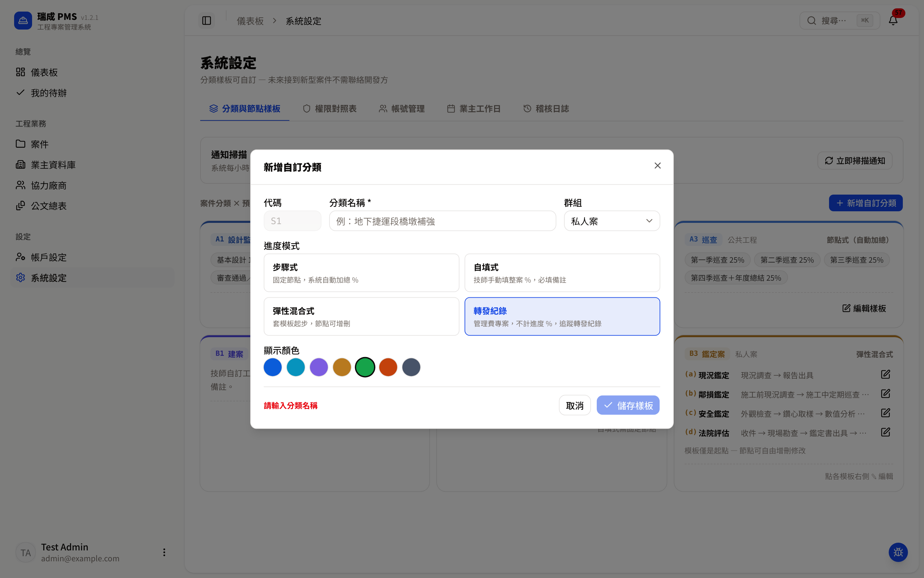Click 編輯樣板 in A3 巡查 card
Viewport: 924px width, 578px height.
tap(864, 308)
